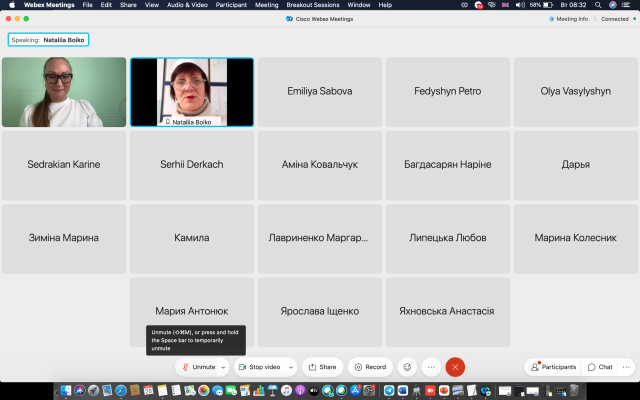The image size is (640, 400).
Task: Open Safari from the Dock
Action: [120, 391]
